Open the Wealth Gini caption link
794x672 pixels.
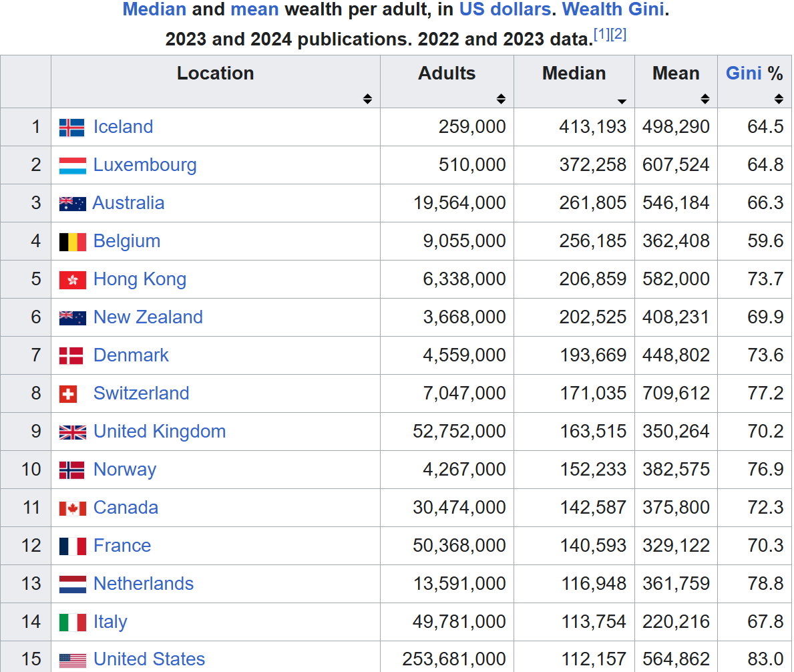(613, 9)
